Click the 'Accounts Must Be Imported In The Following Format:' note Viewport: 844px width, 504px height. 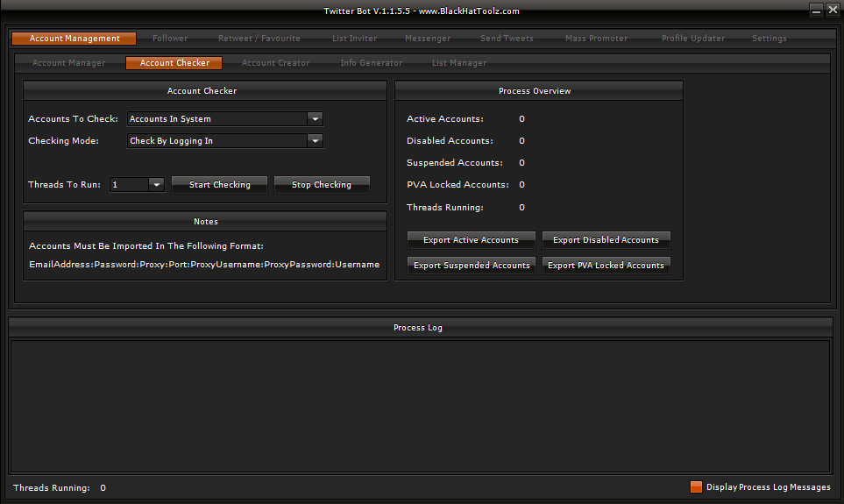tap(145, 246)
